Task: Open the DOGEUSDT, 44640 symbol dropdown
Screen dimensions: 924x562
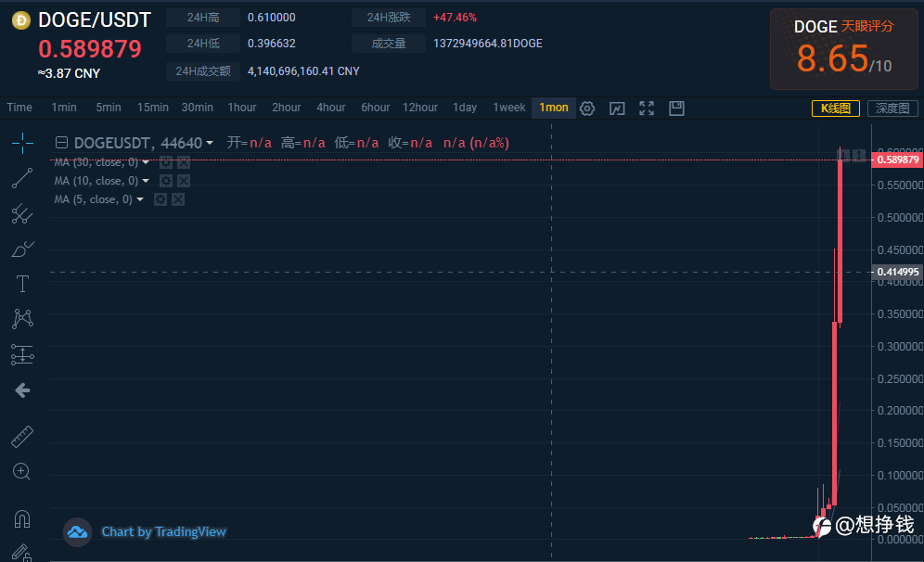Action: pyautogui.click(x=209, y=143)
